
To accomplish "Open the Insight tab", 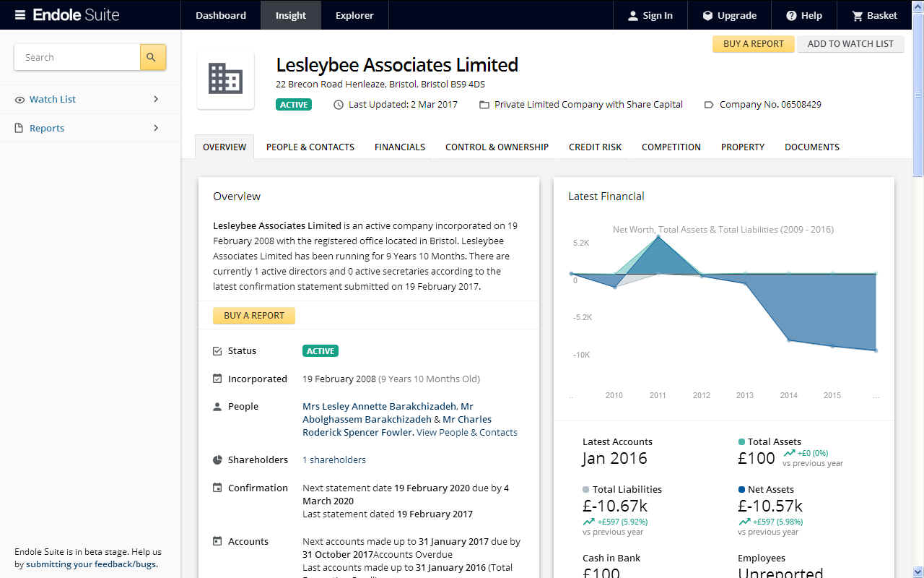I will 291,15.
